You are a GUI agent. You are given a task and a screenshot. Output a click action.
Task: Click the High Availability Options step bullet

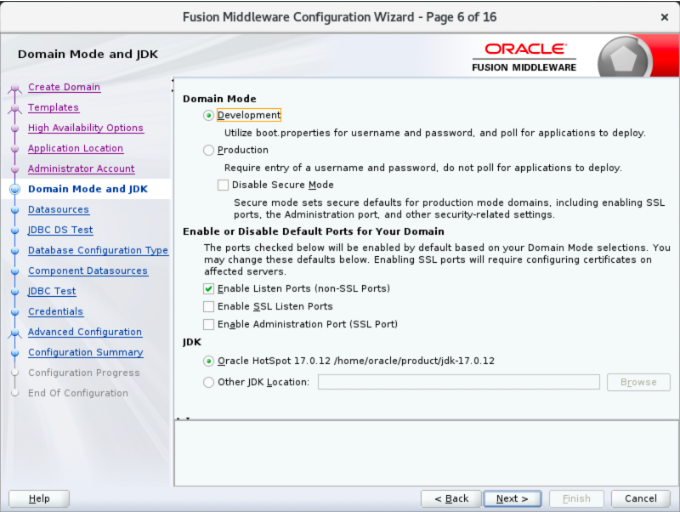15,128
